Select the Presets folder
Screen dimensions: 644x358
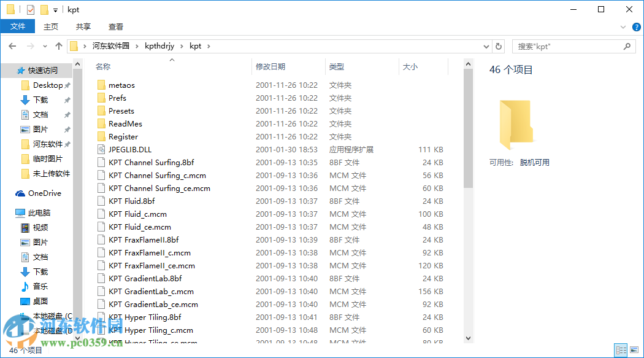tap(122, 111)
